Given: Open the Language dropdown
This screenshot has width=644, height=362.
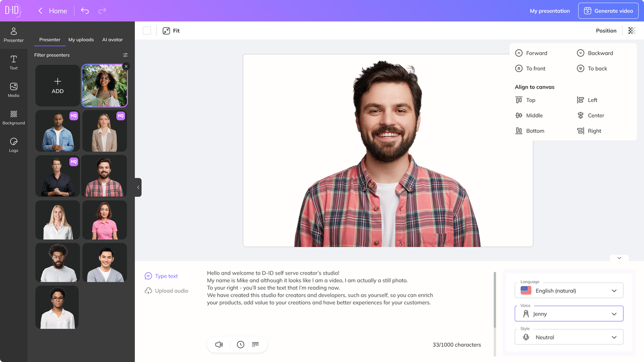Looking at the screenshot, I should point(569,291).
